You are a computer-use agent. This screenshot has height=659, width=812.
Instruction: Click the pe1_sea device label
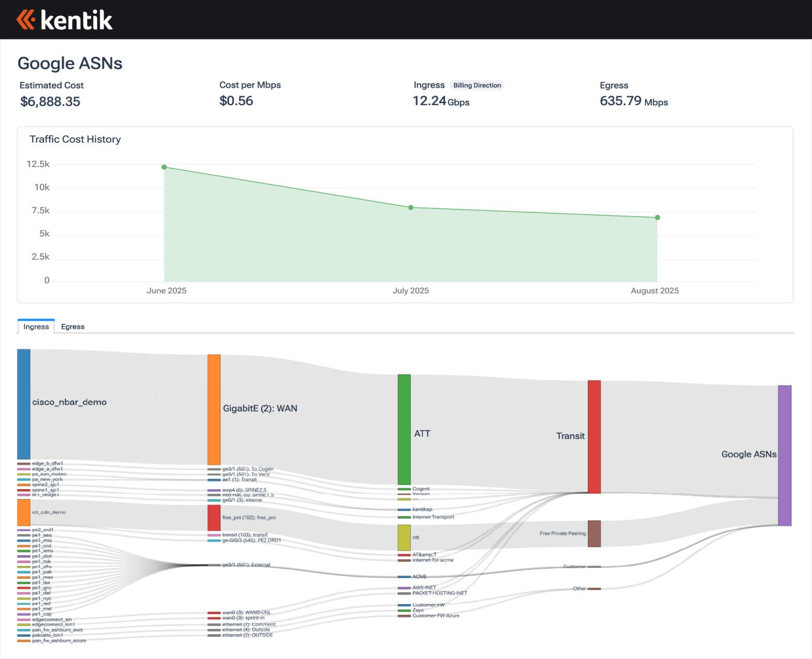[x=42, y=535]
